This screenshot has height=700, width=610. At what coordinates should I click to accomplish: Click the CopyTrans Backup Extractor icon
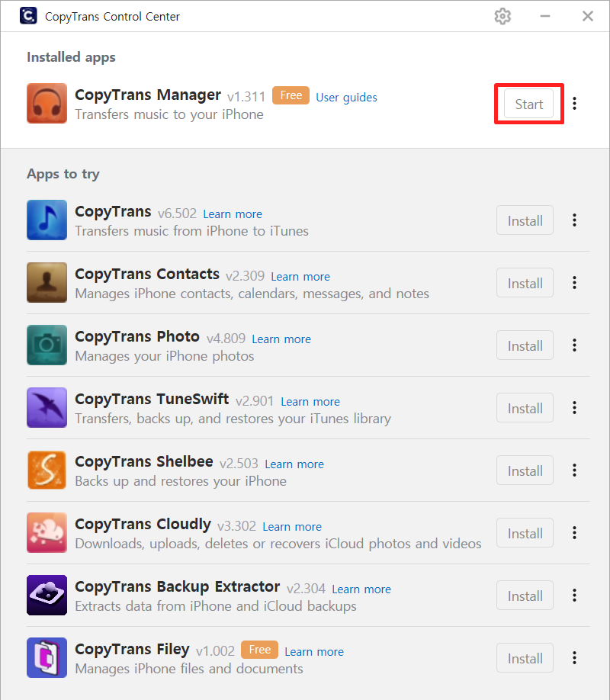(x=47, y=595)
